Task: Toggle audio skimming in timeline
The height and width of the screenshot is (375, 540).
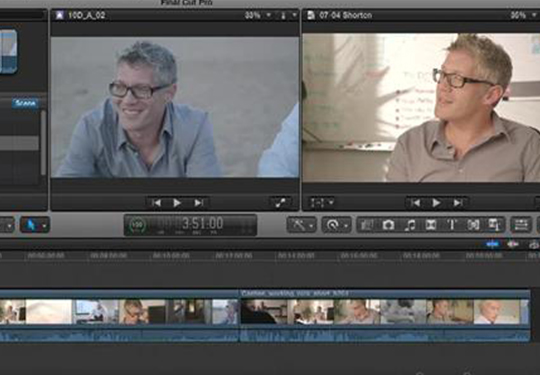Action: click(x=513, y=244)
